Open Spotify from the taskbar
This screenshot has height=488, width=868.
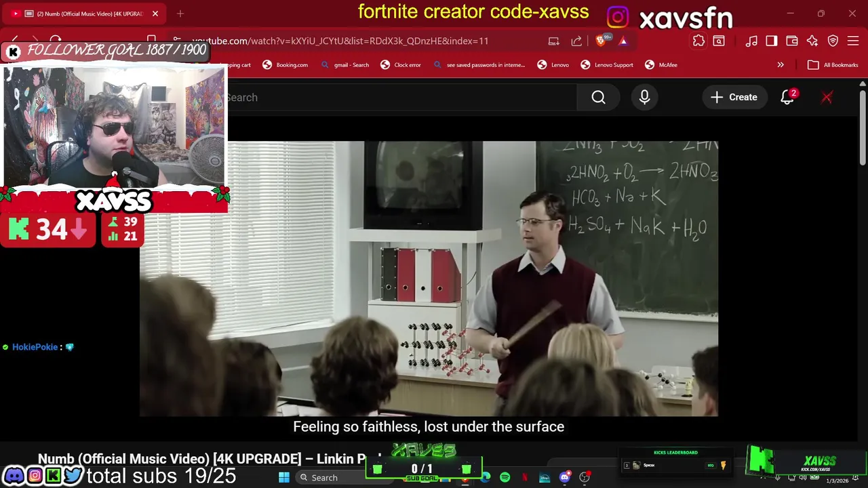click(505, 478)
